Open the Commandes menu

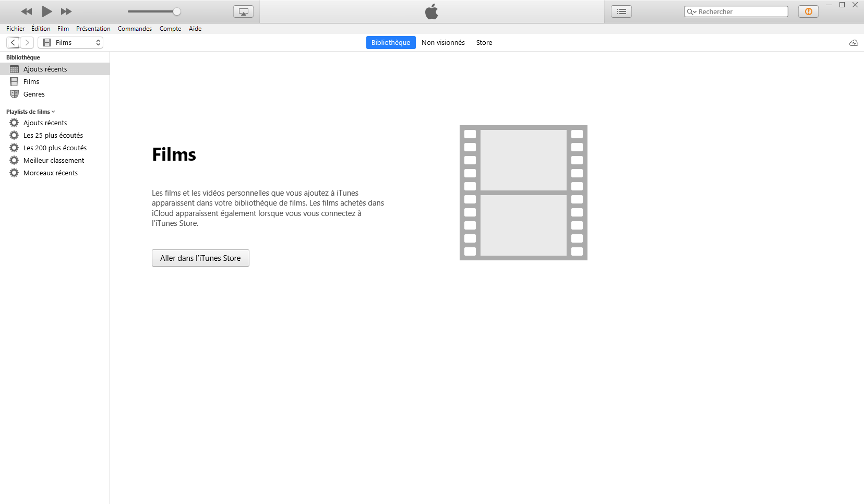[x=135, y=29]
